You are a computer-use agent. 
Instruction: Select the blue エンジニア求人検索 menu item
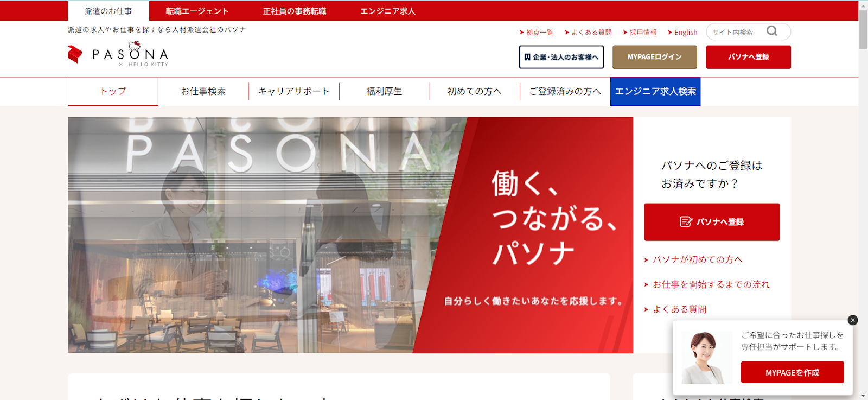(x=655, y=91)
